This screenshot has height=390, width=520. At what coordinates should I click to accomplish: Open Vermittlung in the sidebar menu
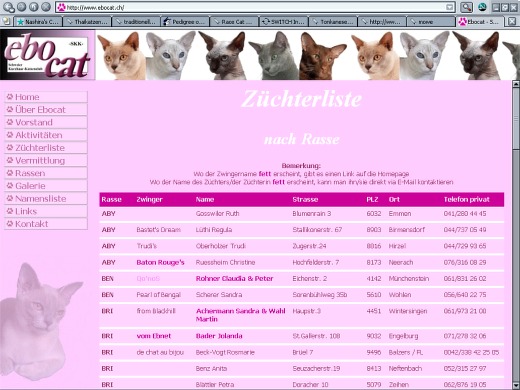pyautogui.click(x=46, y=161)
